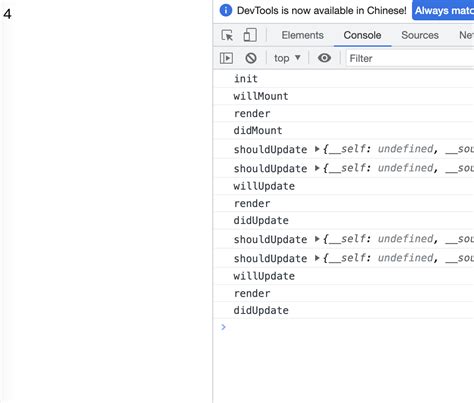
Task: Click the Always match language button
Action: [x=443, y=10]
